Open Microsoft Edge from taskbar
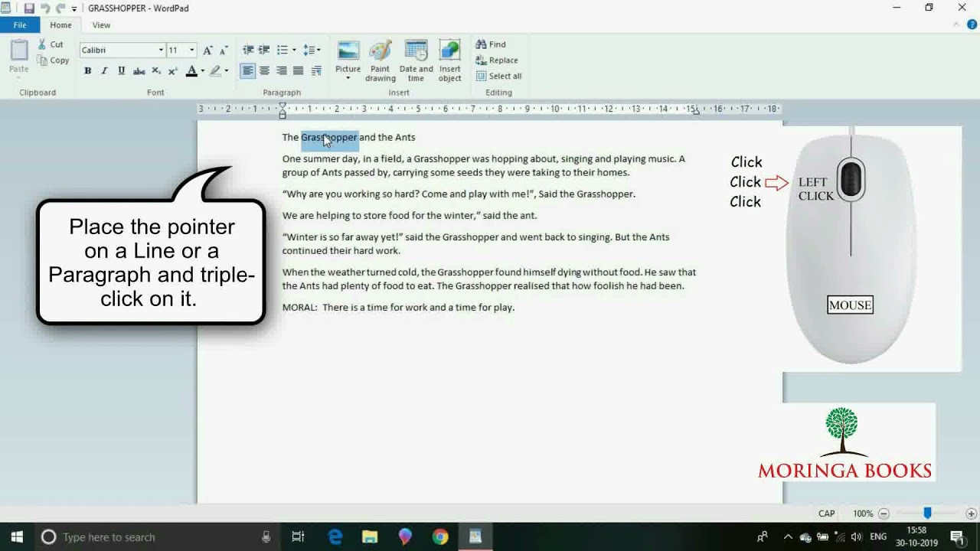Viewport: 980px width, 551px height. (335, 537)
